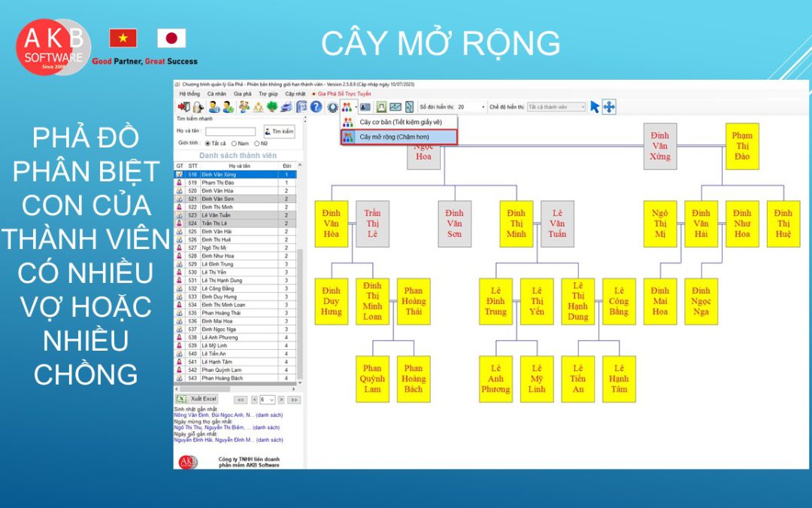Click the printer icon in toolbar
Screen dimensions: 812x508
tap(287, 107)
